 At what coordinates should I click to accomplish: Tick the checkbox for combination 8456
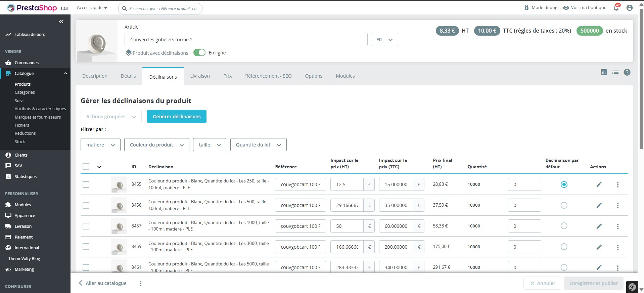[x=86, y=205]
